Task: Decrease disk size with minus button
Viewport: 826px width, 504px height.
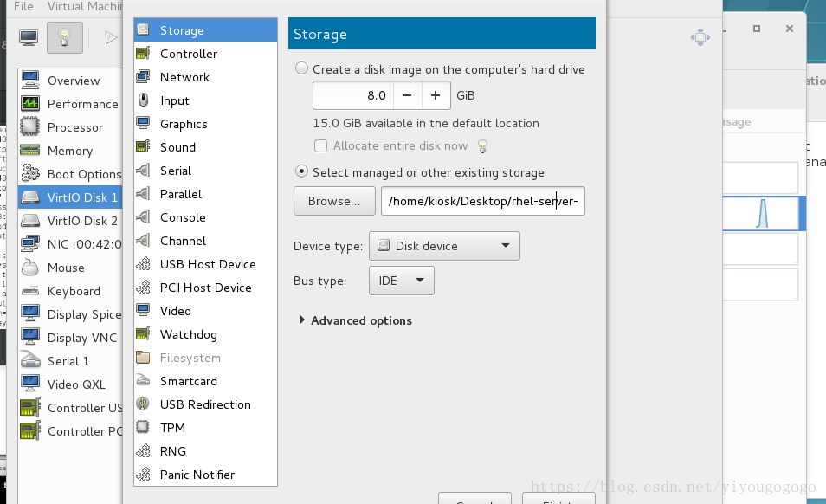Action: tap(407, 95)
